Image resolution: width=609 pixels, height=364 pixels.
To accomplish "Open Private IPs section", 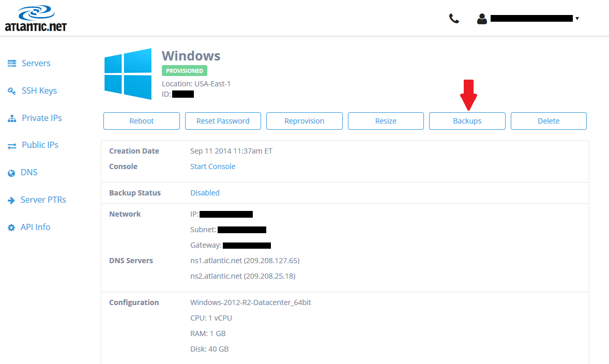I will pos(42,118).
